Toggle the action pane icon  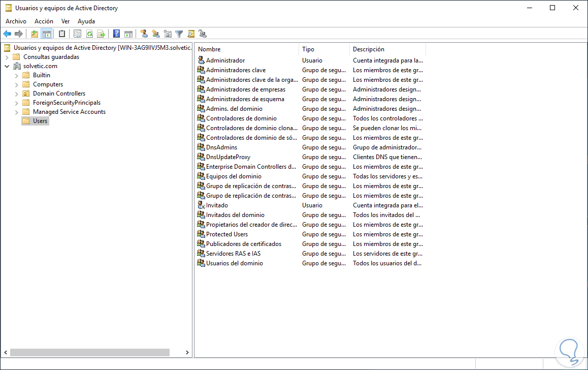click(128, 34)
